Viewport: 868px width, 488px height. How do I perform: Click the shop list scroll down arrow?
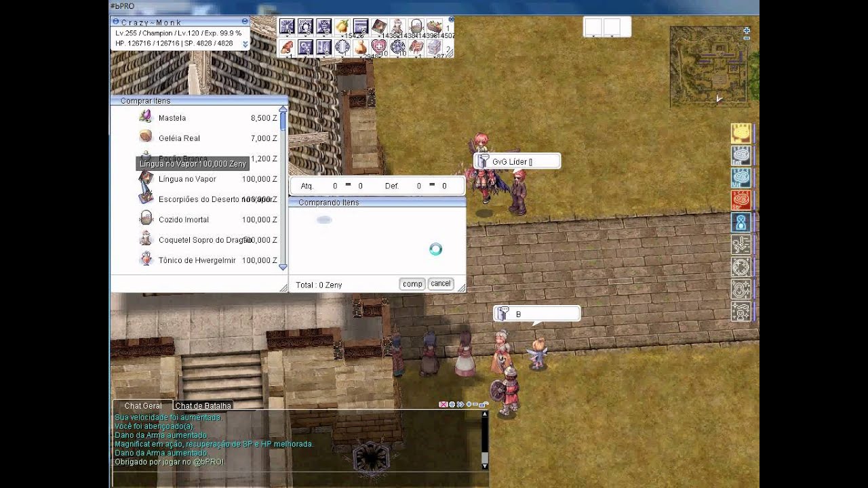283,267
